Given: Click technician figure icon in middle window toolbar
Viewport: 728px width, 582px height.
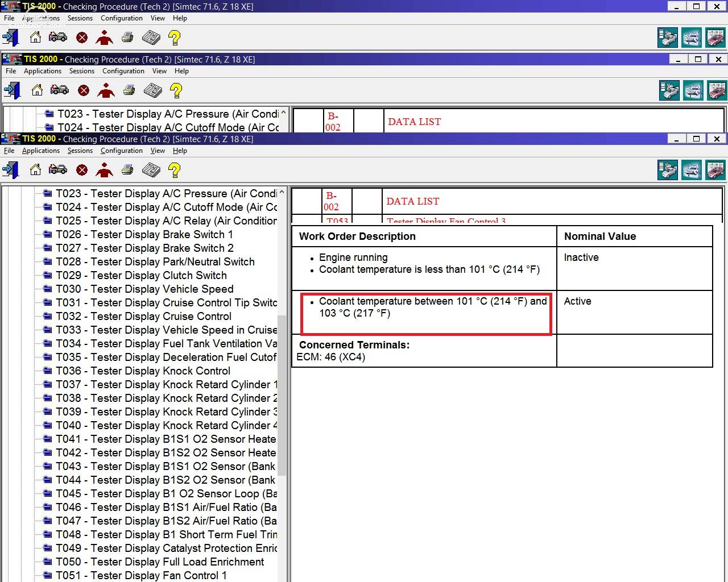Looking at the screenshot, I should pos(106,90).
